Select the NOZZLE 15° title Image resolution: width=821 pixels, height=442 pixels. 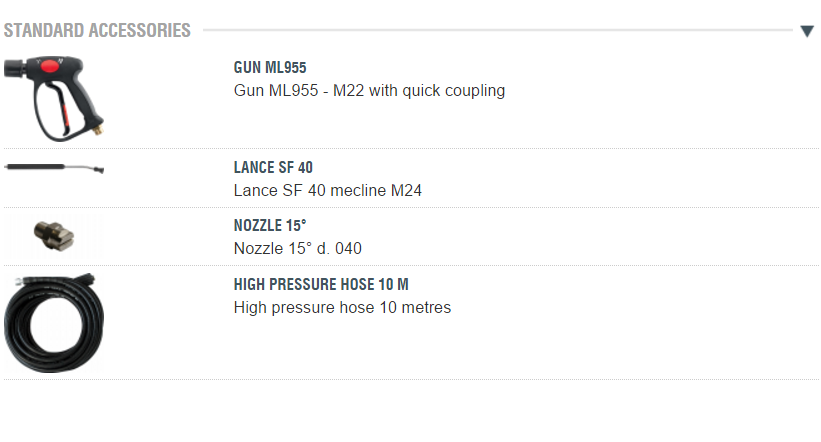[x=270, y=226]
